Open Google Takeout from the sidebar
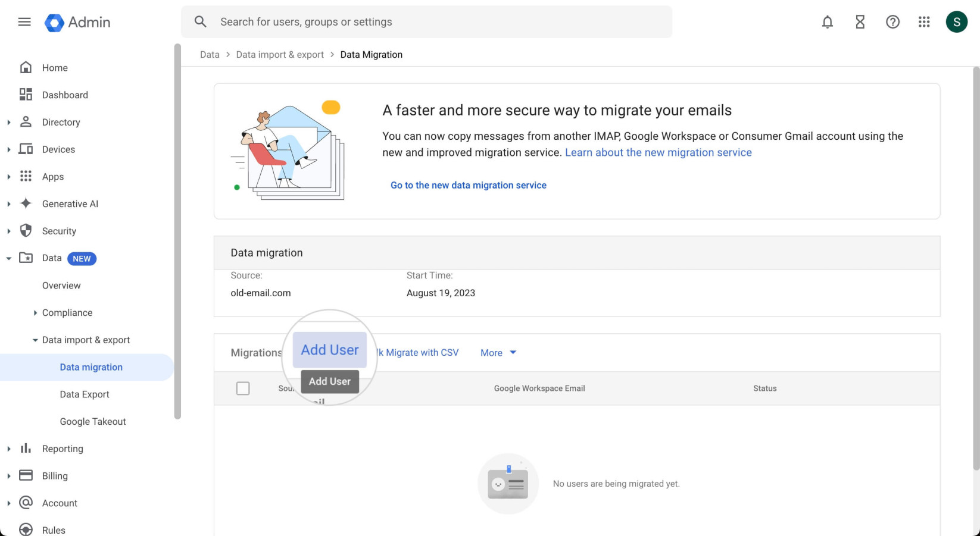The image size is (980, 536). pos(92,421)
